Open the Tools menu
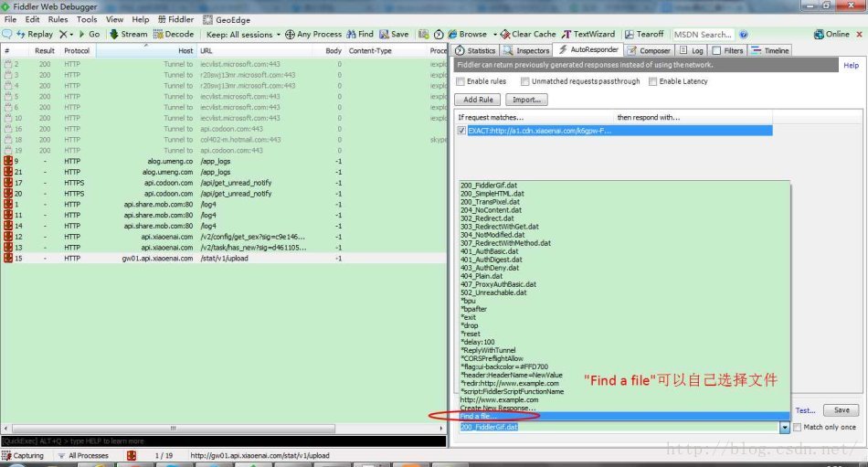The height and width of the screenshot is (467, 868). pos(87,19)
